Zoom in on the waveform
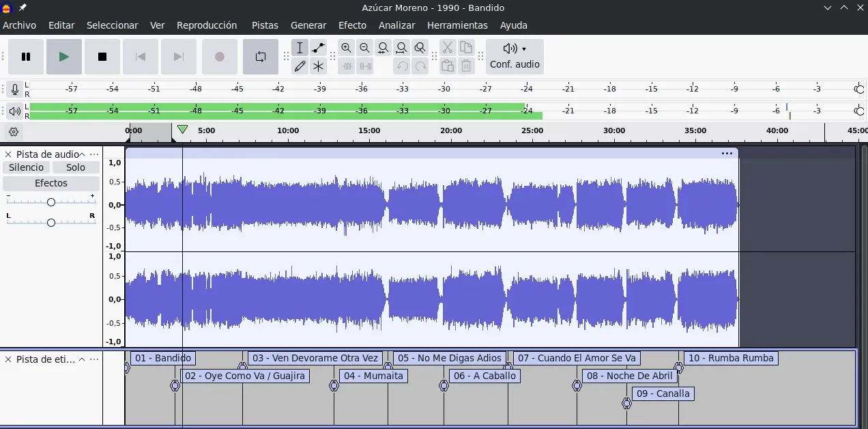Viewport: 868px width, 429px height. coord(346,48)
